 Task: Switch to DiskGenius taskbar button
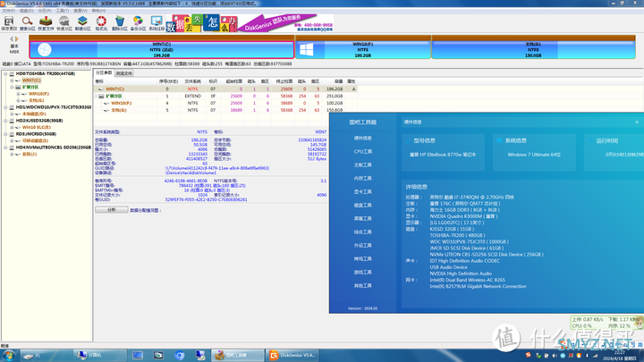292,356
